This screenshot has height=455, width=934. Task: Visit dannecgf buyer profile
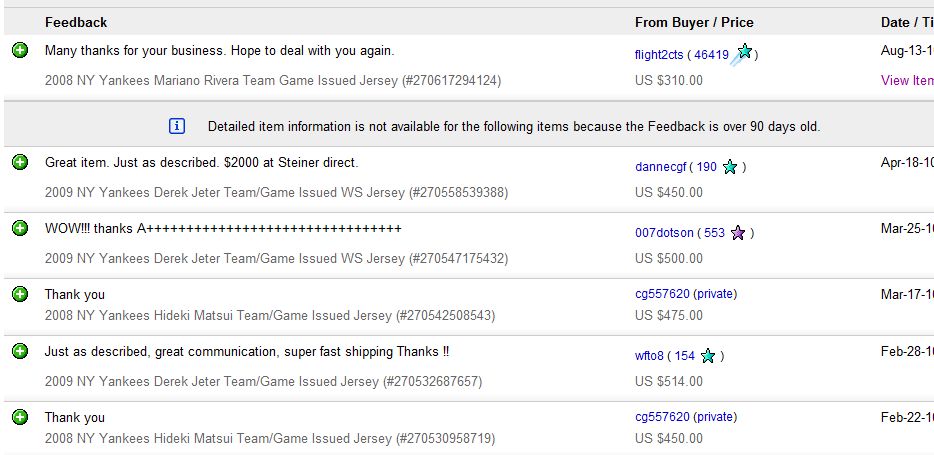(x=661, y=167)
